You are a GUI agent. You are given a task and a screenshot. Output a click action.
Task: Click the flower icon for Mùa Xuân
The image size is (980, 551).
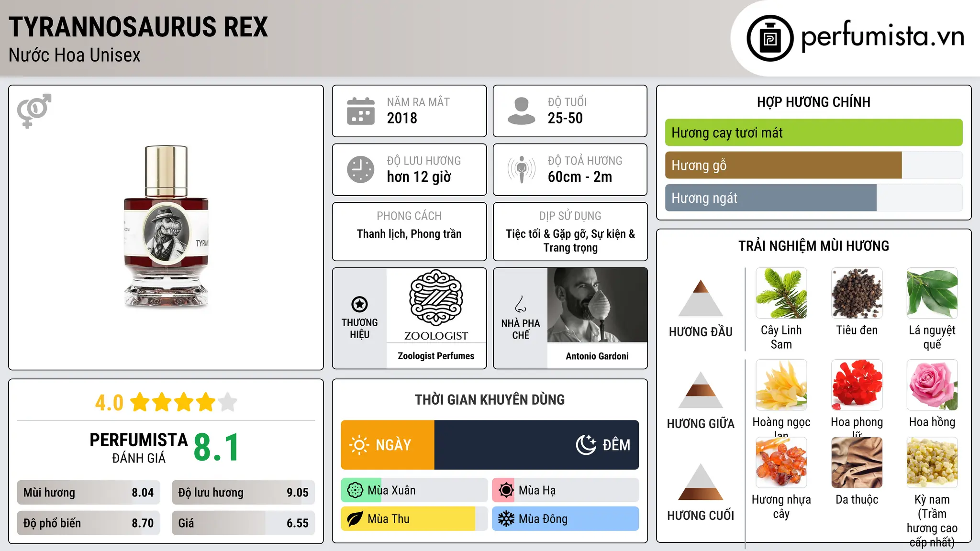[x=355, y=490]
